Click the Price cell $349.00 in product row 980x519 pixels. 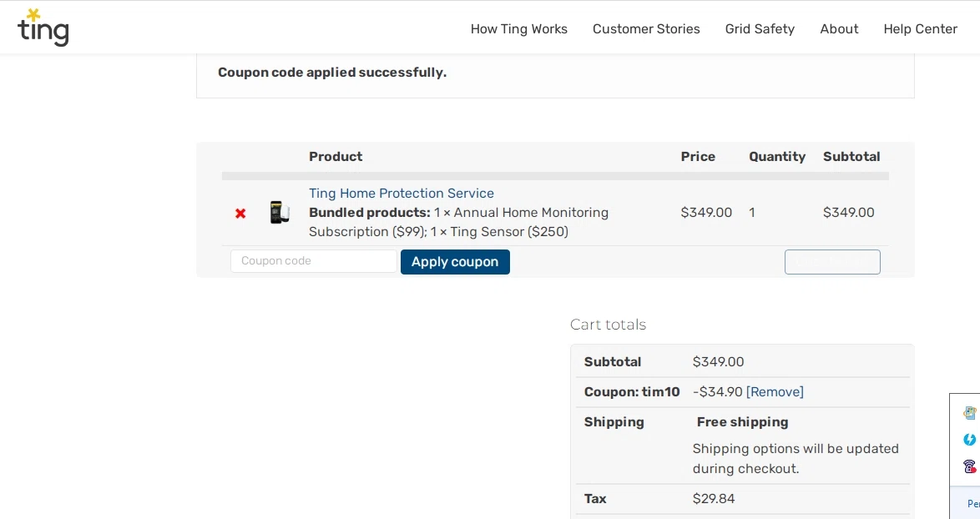pyautogui.click(x=706, y=212)
